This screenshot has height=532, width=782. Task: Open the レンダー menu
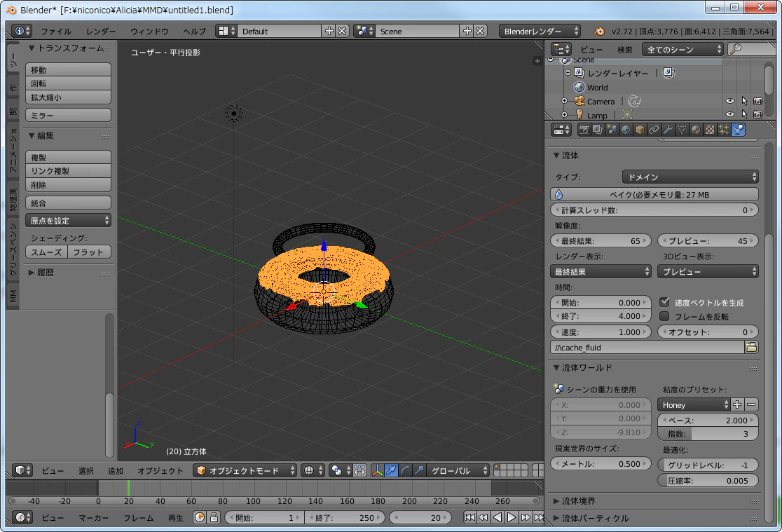click(101, 32)
